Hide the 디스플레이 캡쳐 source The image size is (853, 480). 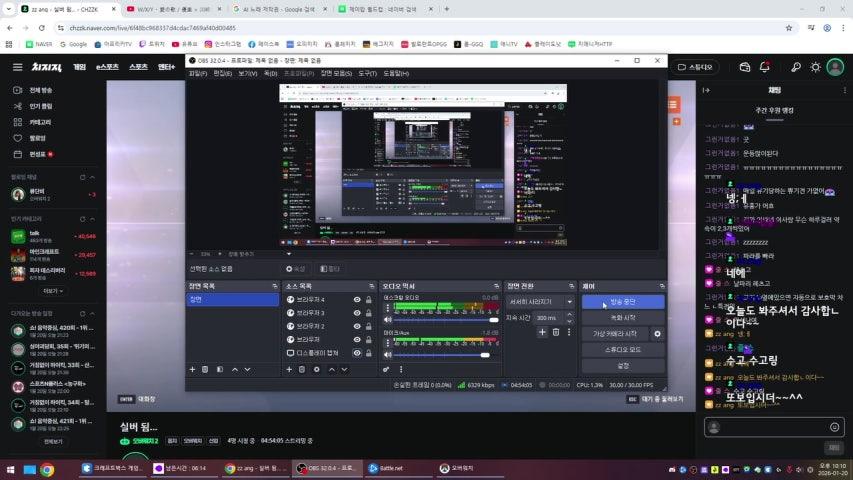tap(357, 352)
